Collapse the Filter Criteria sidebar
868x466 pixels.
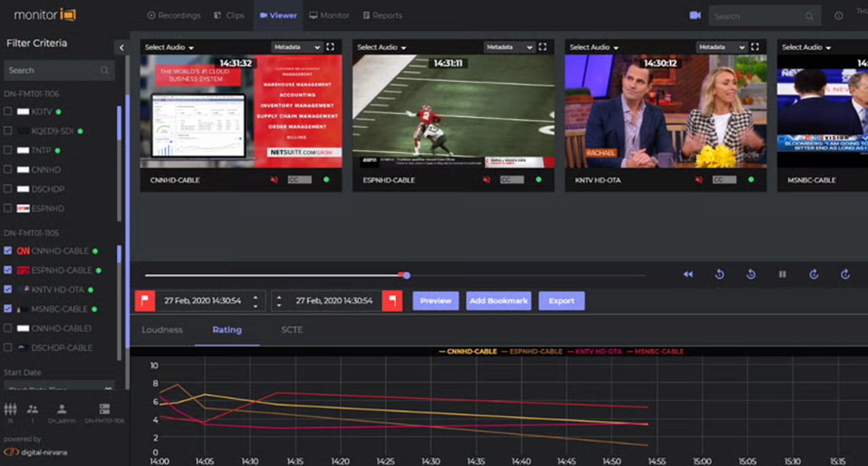[121, 47]
